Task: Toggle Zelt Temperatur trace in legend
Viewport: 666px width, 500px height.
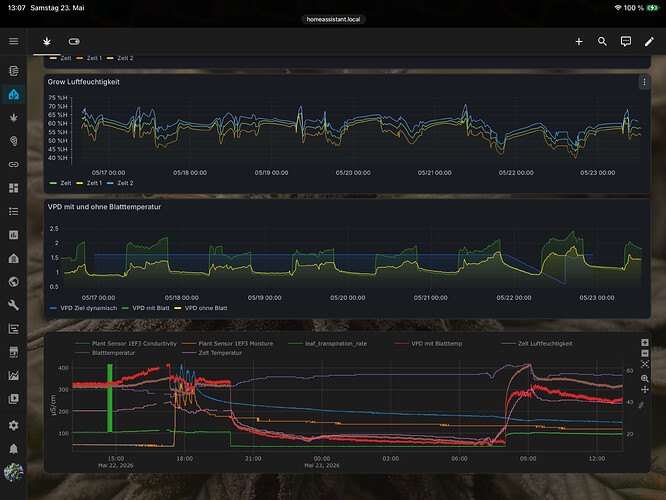Action: [x=212, y=353]
